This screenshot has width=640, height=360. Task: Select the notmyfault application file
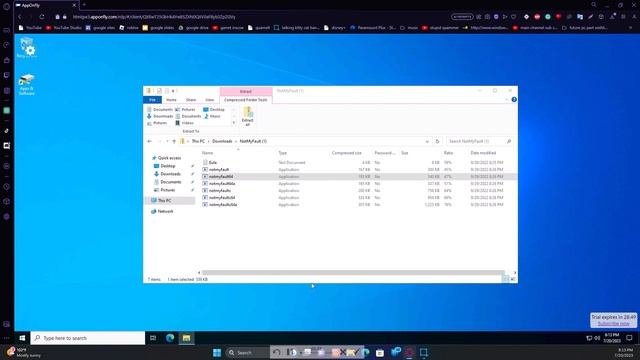pyautogui.click(x=219, y=169)
